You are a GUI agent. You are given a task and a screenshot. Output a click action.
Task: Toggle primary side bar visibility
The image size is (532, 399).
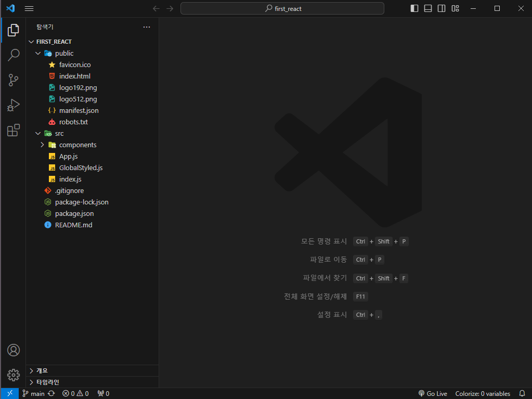tap(414, 8)
